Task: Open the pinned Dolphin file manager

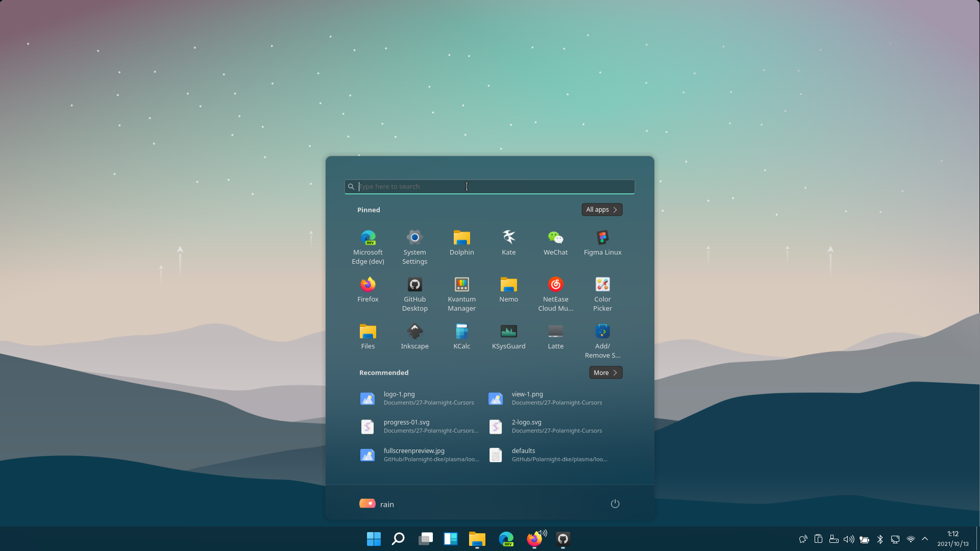Action: (x=461, y=243)
